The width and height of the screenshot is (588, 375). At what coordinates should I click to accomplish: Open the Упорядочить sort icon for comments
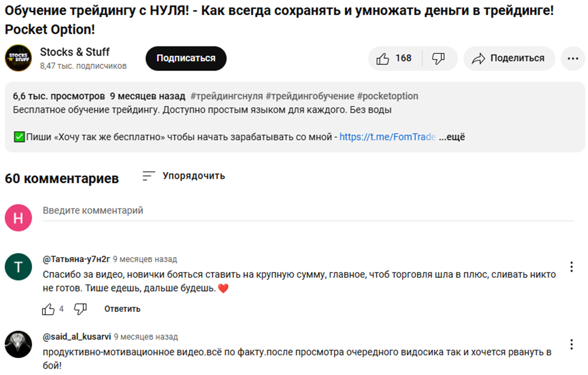[x=147, y=176]
